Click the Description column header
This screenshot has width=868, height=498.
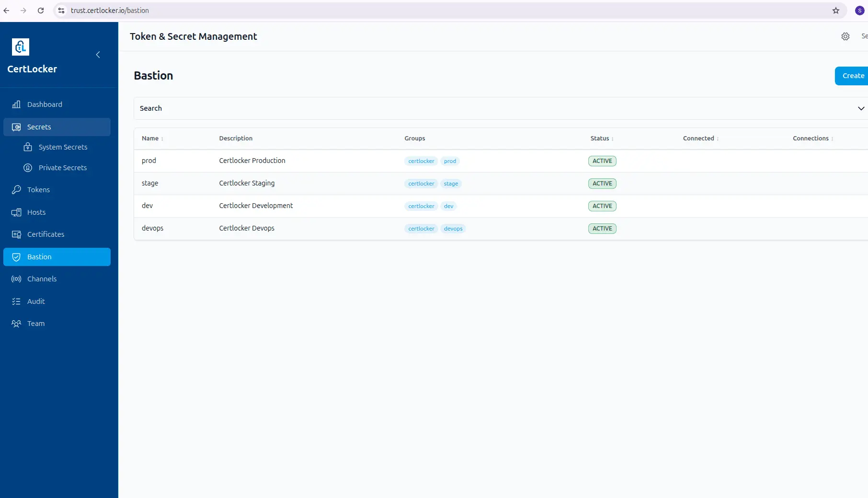click(x=236, y=139)
